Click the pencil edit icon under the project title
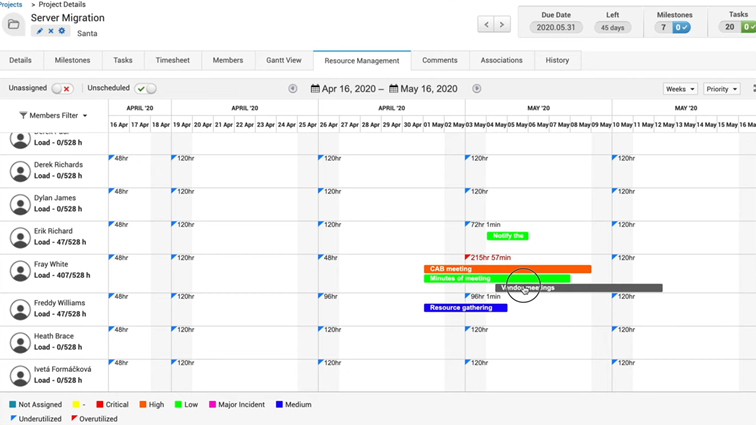Viewport: 756px width, 425px height. point(41,32)
